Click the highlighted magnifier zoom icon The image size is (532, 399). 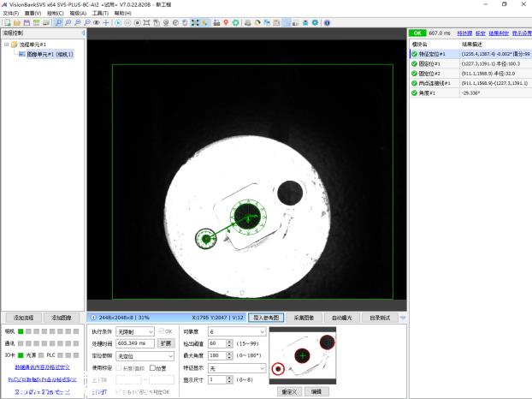pos(59,23)
